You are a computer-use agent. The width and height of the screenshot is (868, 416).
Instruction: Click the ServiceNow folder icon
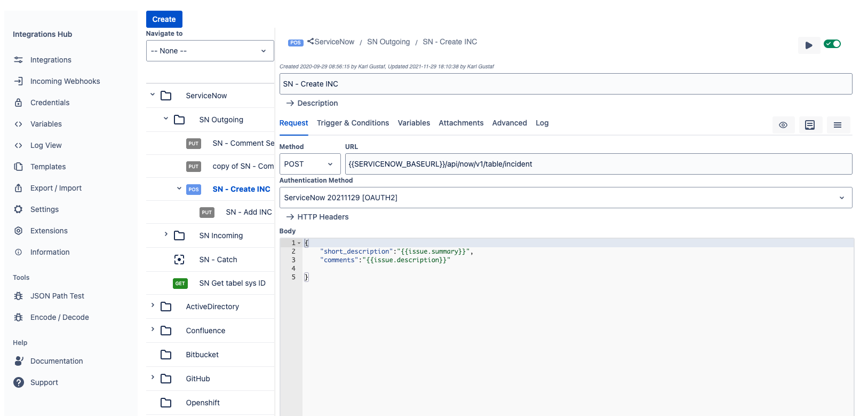point(166,96)
